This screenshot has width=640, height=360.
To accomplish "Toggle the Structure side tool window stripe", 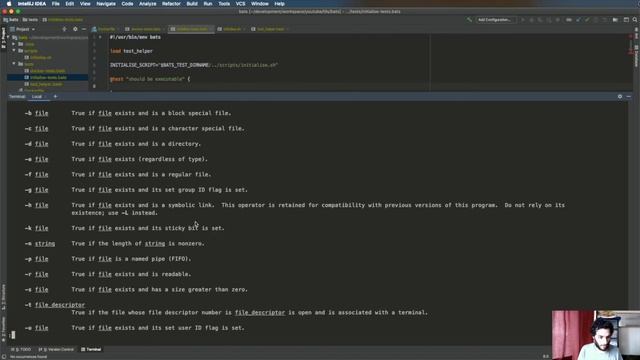I will [x=3, y=297].
